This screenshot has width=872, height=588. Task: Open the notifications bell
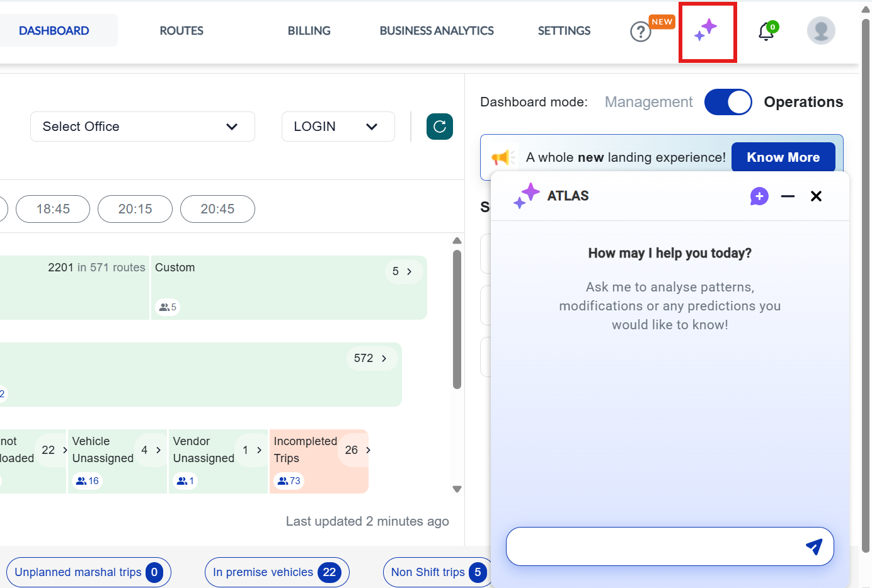click(766, 31)
